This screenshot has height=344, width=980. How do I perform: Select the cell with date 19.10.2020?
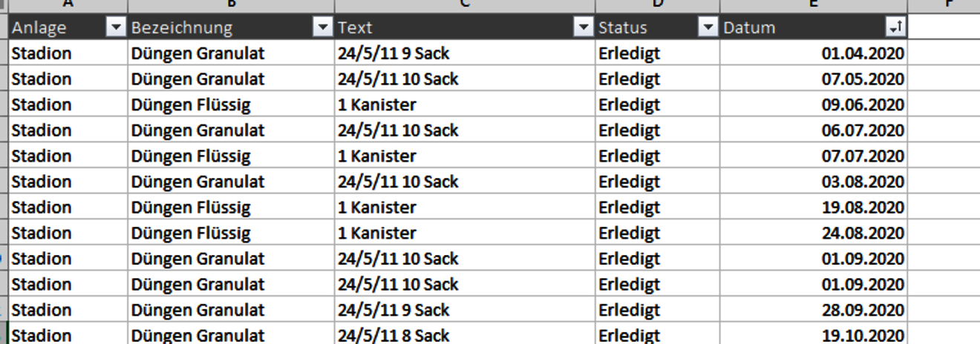tap(813, 335)
